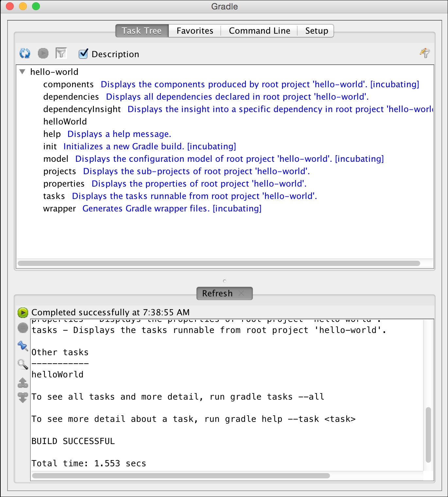This screenshot has height=497, width=448.
Task: Select the helloWorld task in tree
Action: tap(65, 122)
